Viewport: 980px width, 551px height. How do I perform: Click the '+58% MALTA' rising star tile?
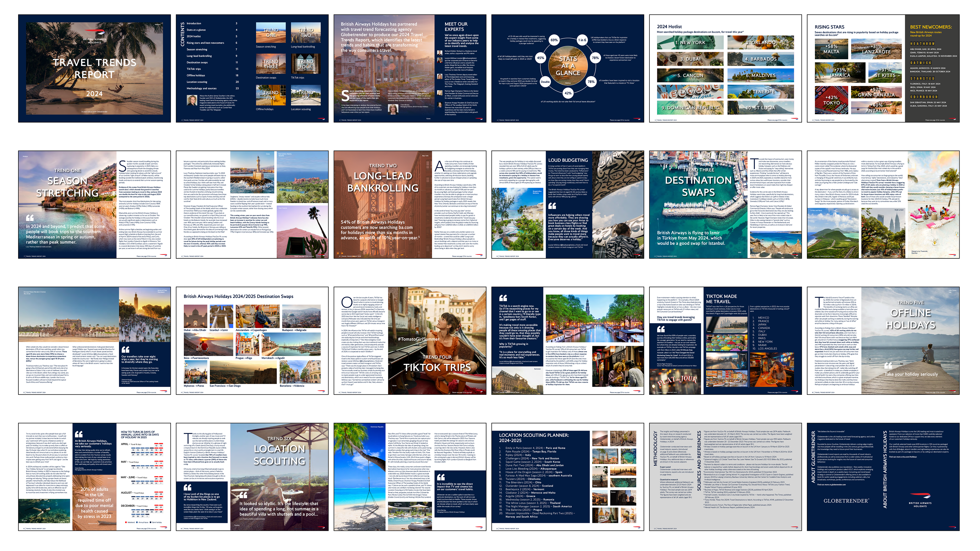[831, 49]
